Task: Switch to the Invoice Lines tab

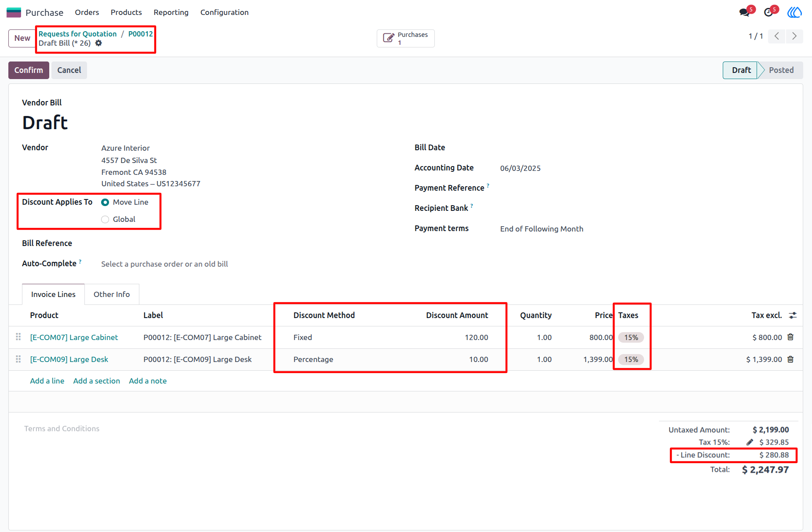Action: click(53, 294)
